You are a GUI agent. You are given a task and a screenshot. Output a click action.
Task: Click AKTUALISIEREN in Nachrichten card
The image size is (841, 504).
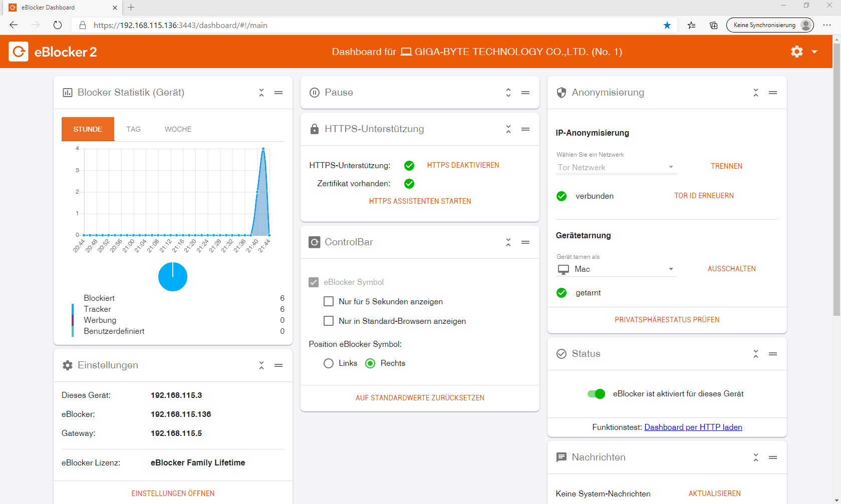(x=715, y=493)
